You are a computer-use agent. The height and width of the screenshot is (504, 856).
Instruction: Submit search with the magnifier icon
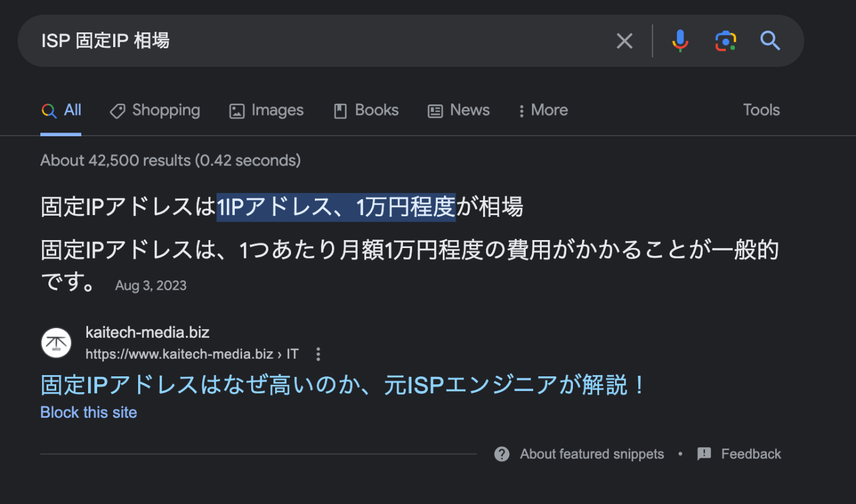770,41
